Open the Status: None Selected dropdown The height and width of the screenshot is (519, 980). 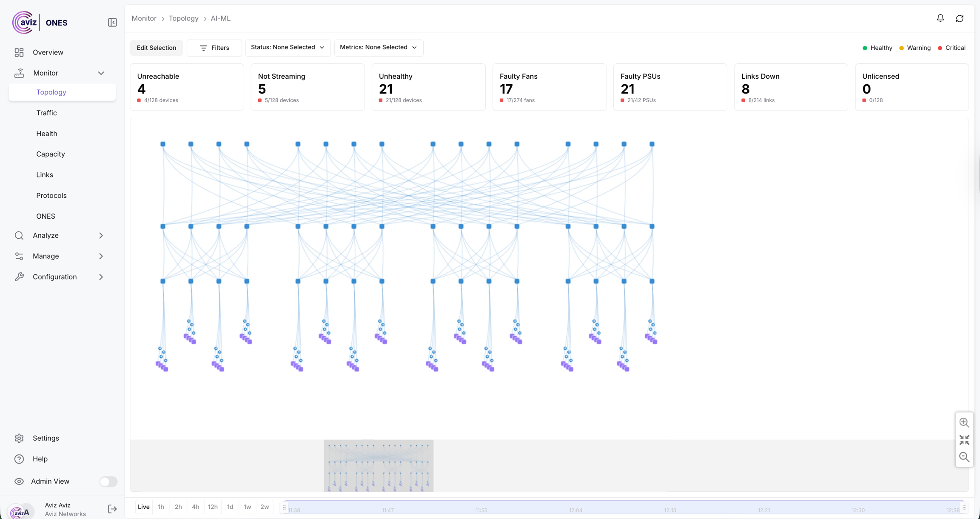pyautogui.click(x=288, y=47)
